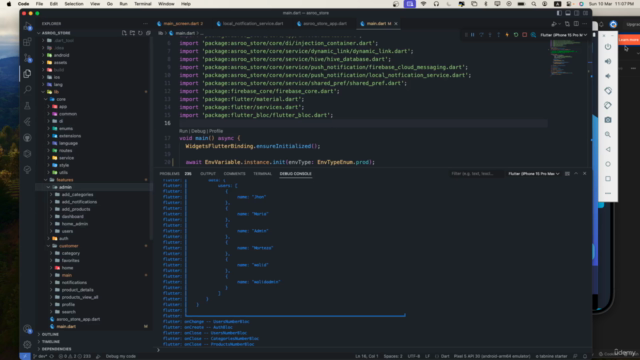Viewport: 640px width, 360px height.
Task: Open the Flutter device dropdown in debug toolbar
Action: click(563, 35)
